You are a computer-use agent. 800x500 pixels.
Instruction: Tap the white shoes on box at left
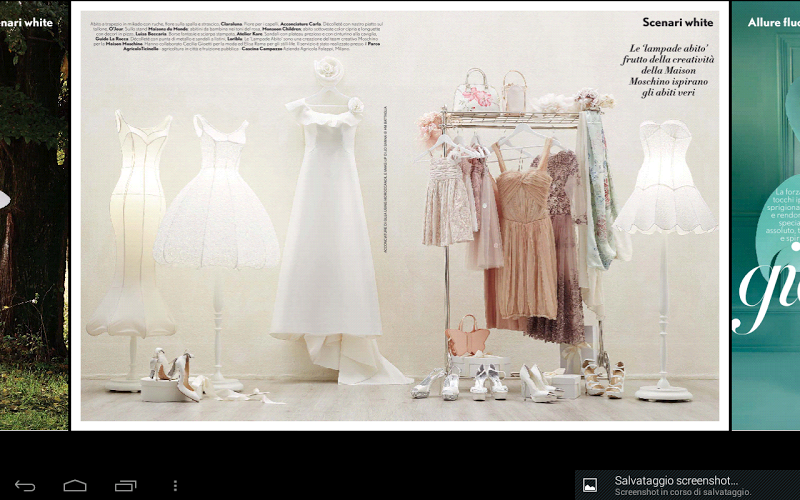point(172,374)
